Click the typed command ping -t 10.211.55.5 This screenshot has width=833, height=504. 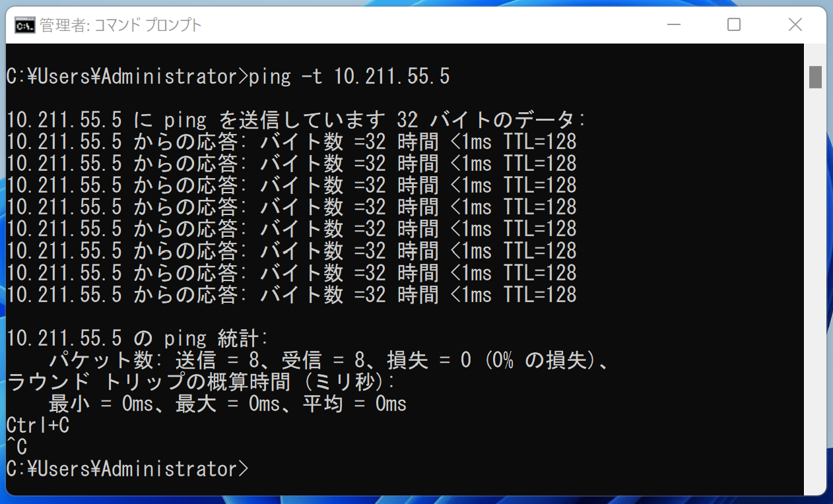click(x=349, y=77)
